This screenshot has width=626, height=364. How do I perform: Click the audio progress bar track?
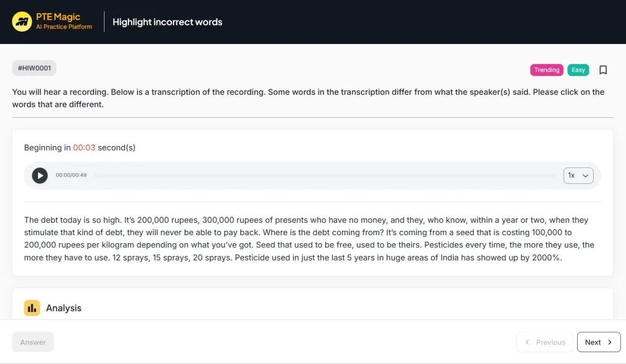324,175
